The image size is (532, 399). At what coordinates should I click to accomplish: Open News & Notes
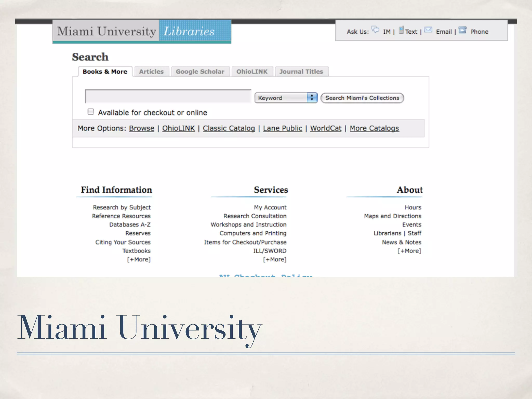click(402, 242)
